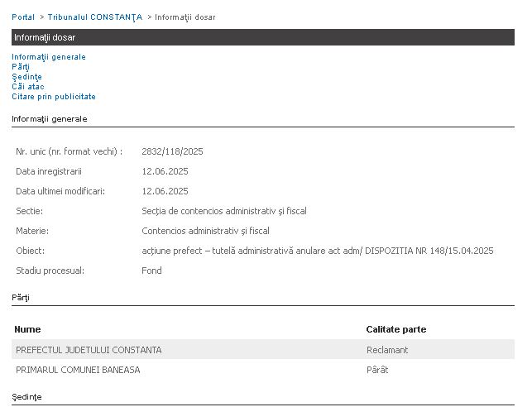
Task: Select the Data inregistrarii value 12.06.2025
Action: (x=165, y=171)
